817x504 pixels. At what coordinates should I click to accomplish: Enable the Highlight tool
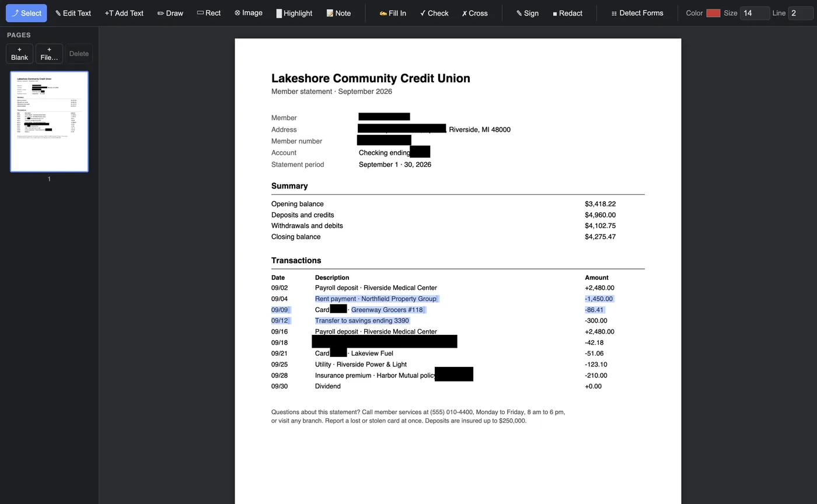[x=294, y=13]
